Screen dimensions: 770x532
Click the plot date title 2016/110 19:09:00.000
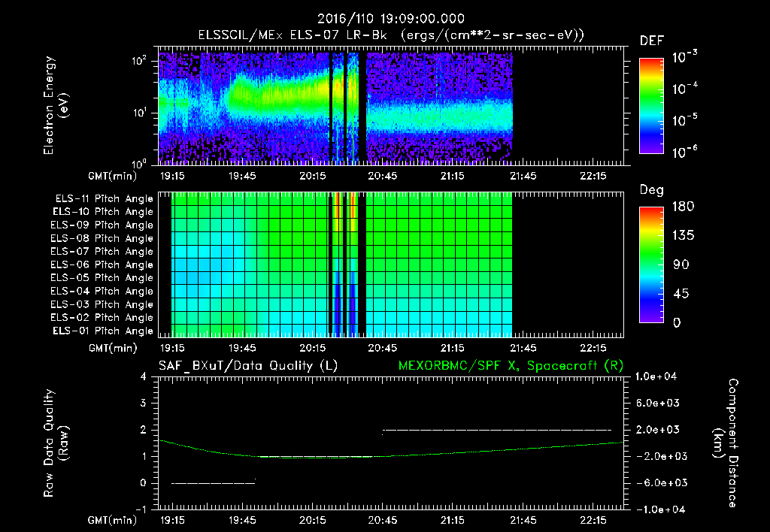391,19
